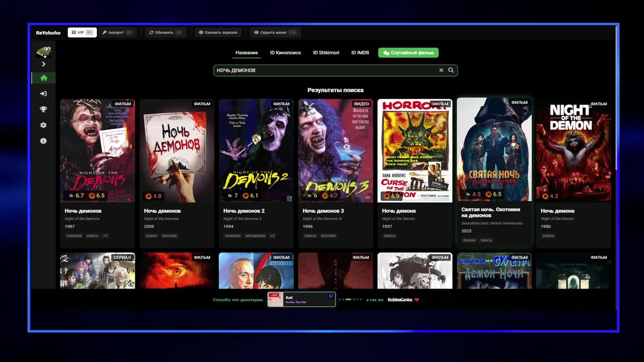The height and width of the screenshot is (362, 644).
Task: Expand the sidebar with chevron arrow
Action: [x=44, y=64]
